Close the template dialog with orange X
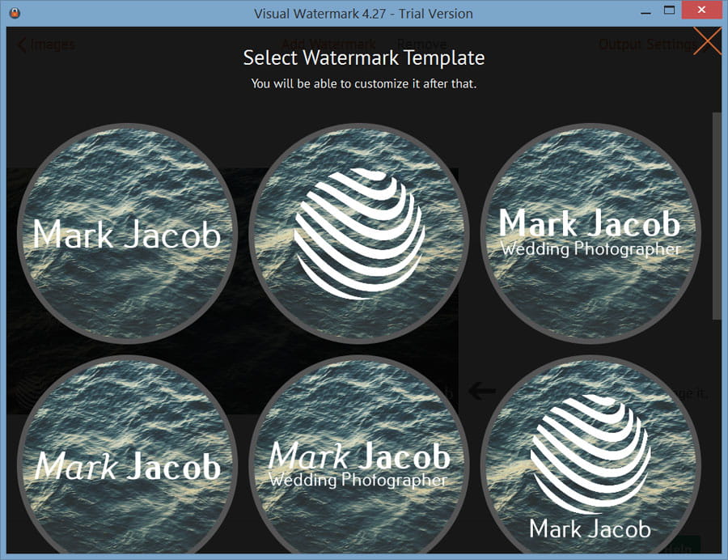The width and height of the screenshot is (728, 560). (x=707, y=41)
